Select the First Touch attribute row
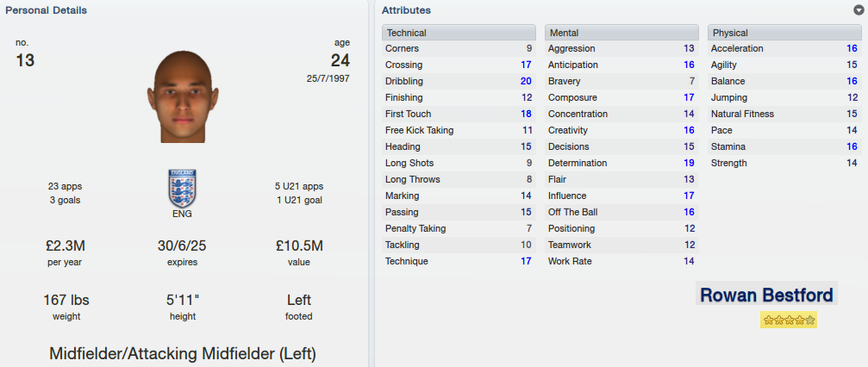The image size is (868, 367). coord(459,114)
